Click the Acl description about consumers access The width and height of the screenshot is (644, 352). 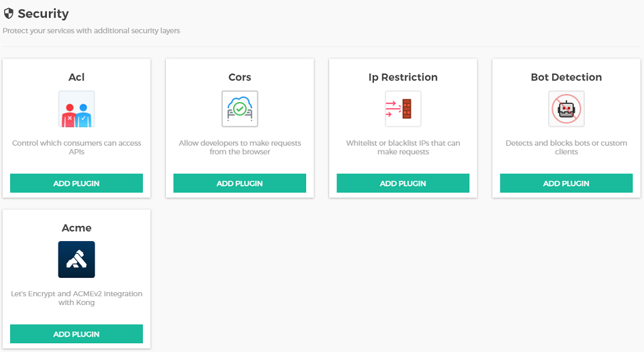[76, 147]
